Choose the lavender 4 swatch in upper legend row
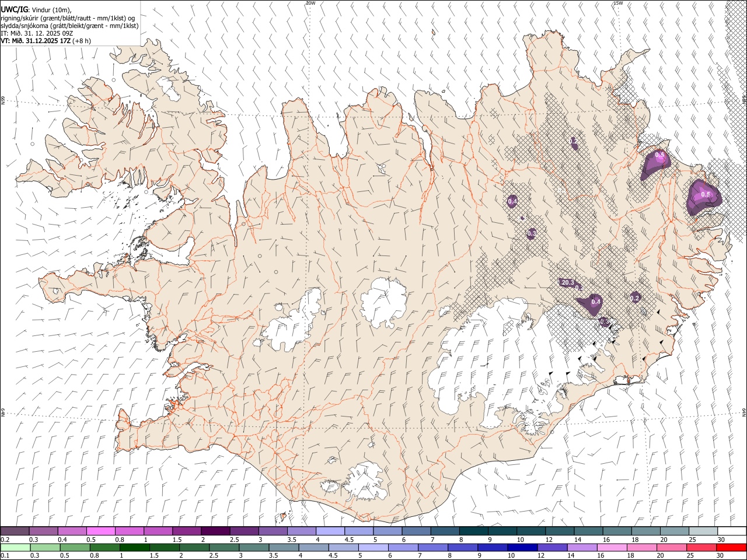747x560 pixels. pyautogui.click(x=330, y=531)
